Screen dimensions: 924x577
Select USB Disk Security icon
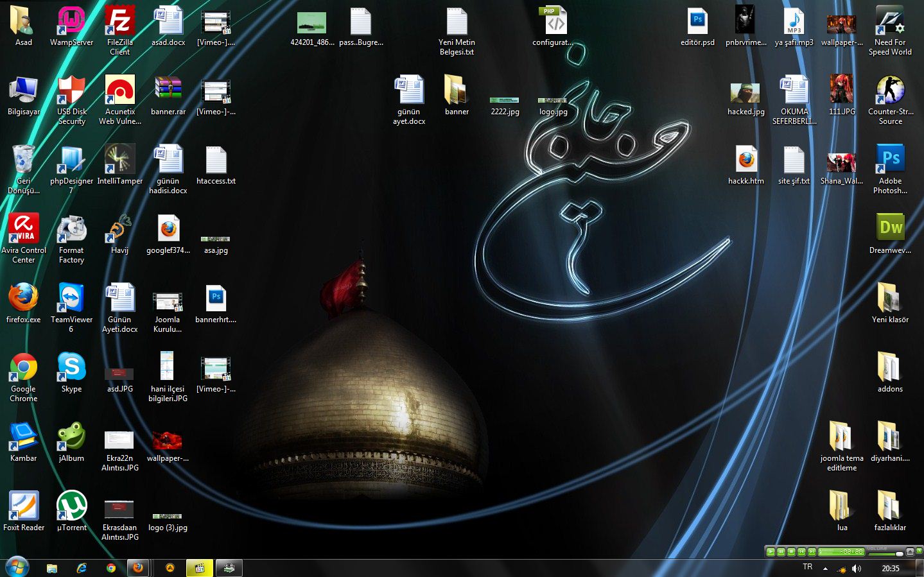[x=71, y=100]
